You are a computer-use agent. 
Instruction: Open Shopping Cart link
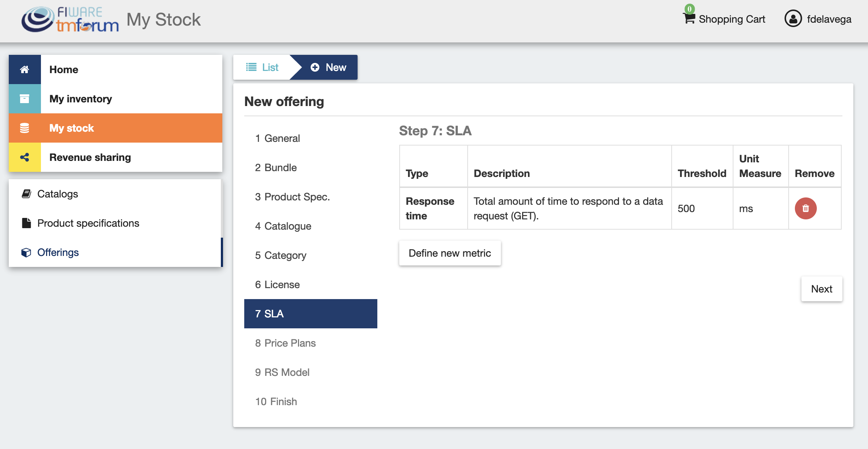tap(724, 19)
